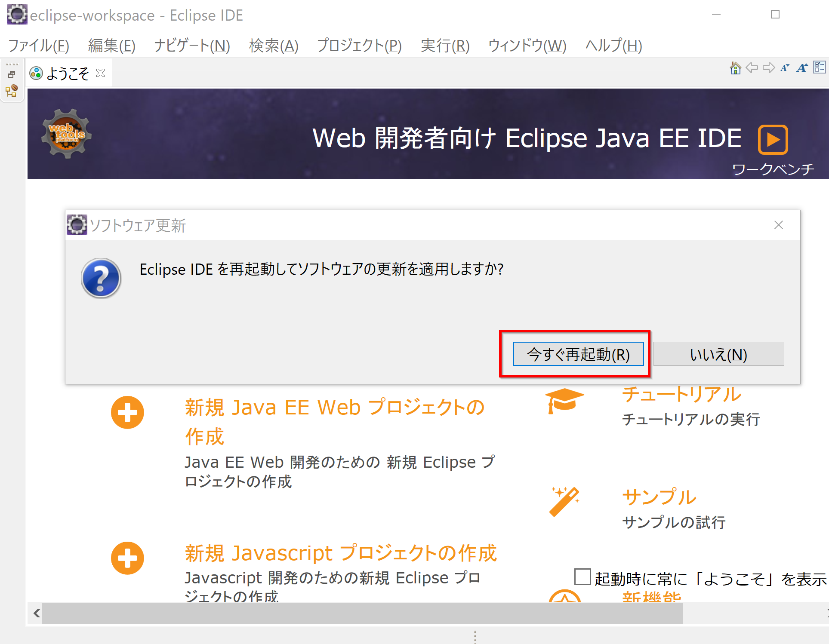Click the restore view icon in left trim
The width and height of the screenshot is (829, 644).
point(12,74)
